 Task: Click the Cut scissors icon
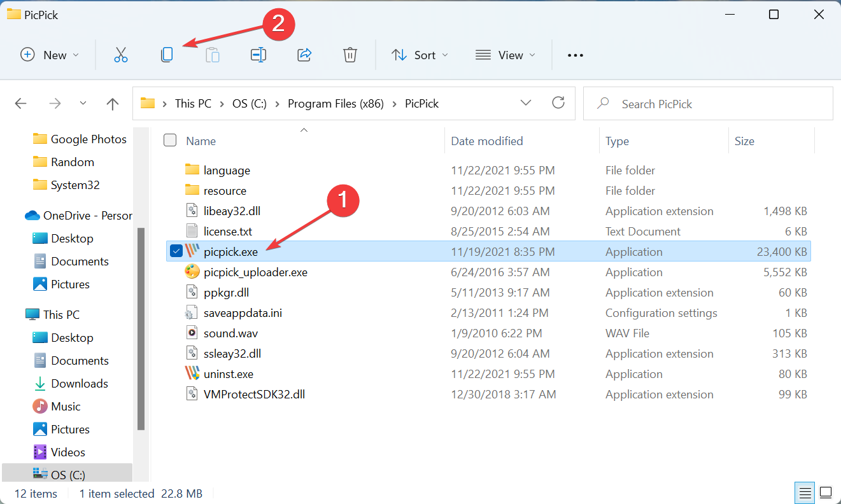point(121,55)
